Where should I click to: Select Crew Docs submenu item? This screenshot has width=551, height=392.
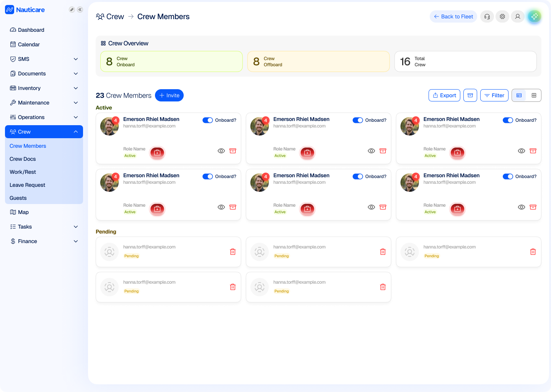point(23,159)
